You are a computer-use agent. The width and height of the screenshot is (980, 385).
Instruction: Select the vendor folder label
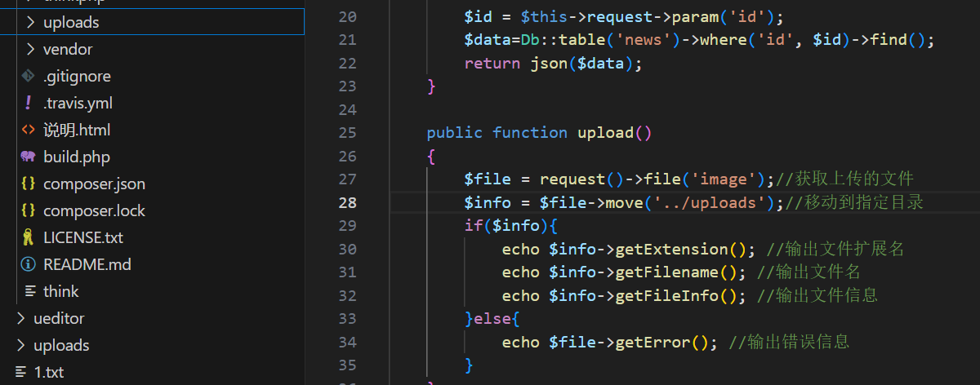coord(68,50)
